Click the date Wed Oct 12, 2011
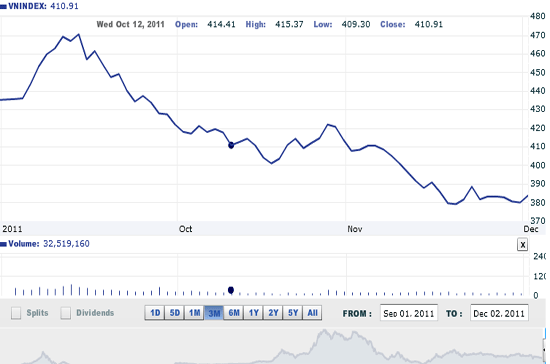The width and height of the screenshot is (550, 364). [x=130, y=25]
